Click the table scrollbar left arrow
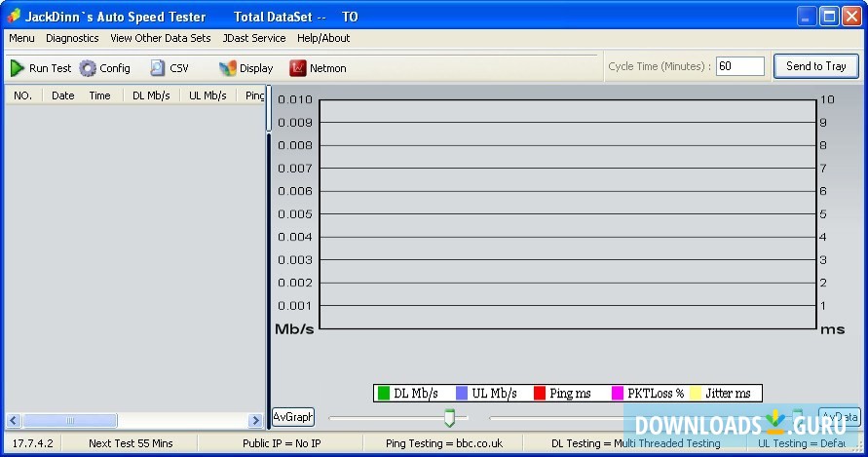Viewport: 868px width, 457px height. pos(14,420)
